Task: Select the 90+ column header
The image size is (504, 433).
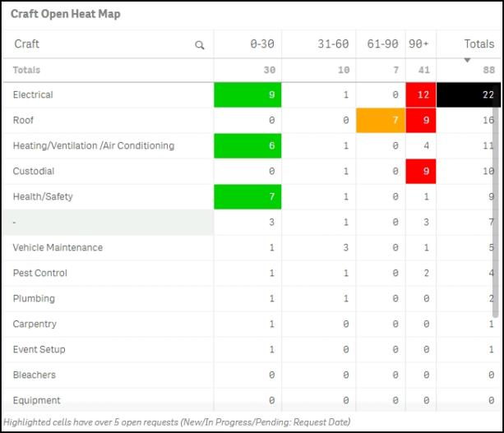Action: pos(418,44)
